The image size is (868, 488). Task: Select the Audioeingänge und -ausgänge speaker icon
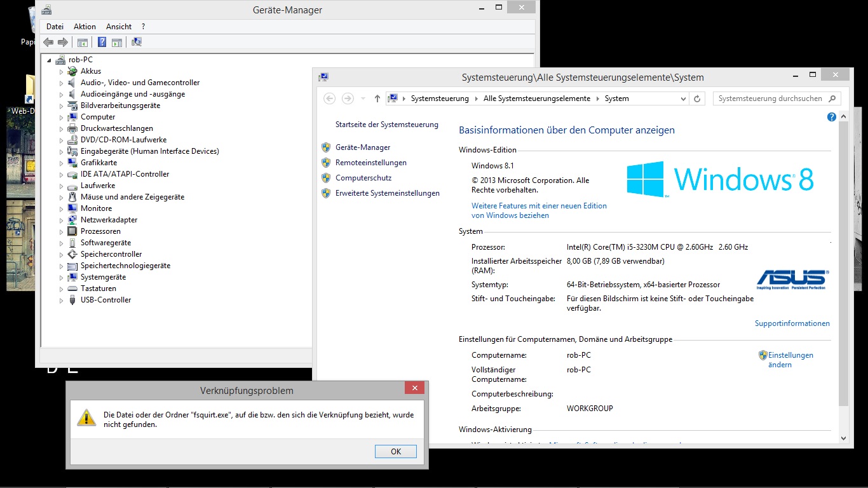72,94
